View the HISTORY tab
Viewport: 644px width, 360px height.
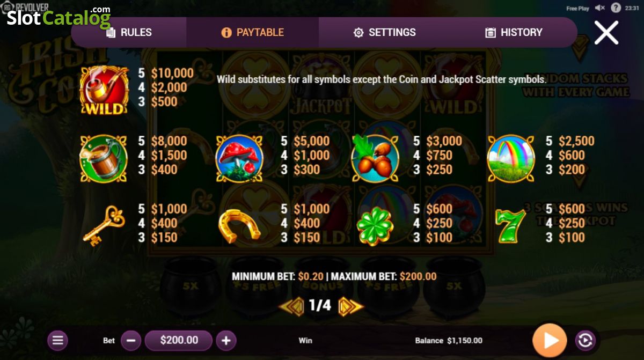pyautogui.click(x=514, y=32)
